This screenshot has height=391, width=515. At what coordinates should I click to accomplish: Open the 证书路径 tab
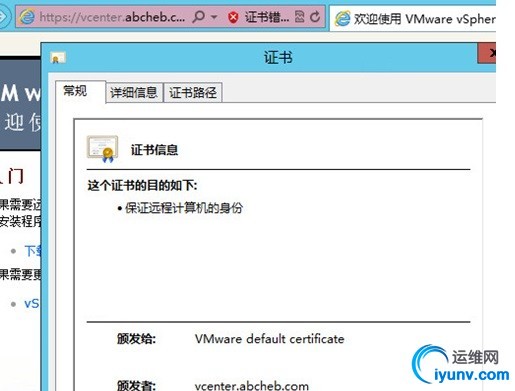(193, 92)
